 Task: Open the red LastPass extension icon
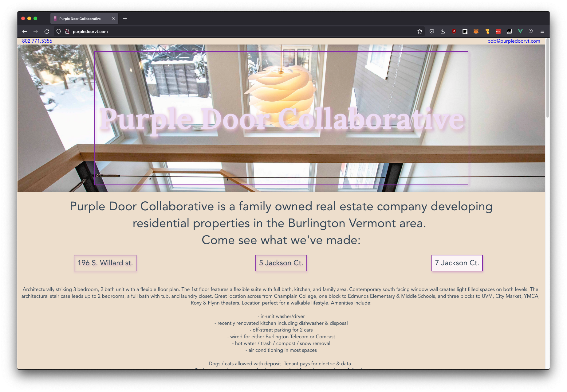click(x=498, y=31)
